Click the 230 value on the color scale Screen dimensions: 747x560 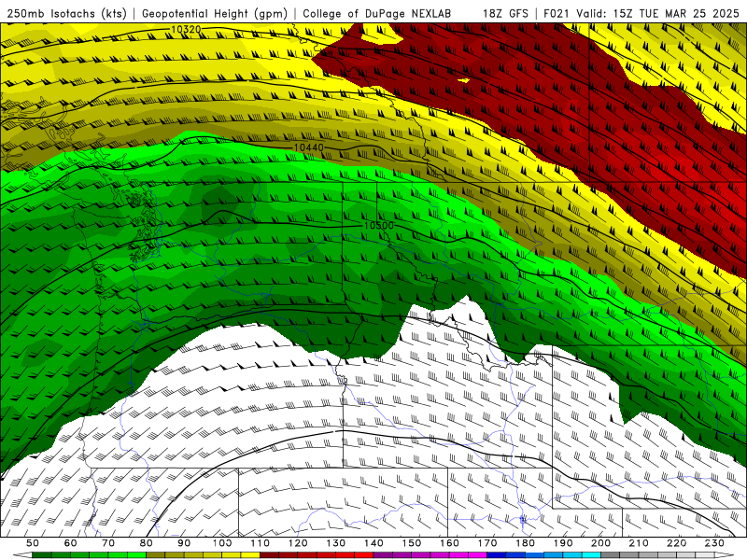(x=714, y=543)
